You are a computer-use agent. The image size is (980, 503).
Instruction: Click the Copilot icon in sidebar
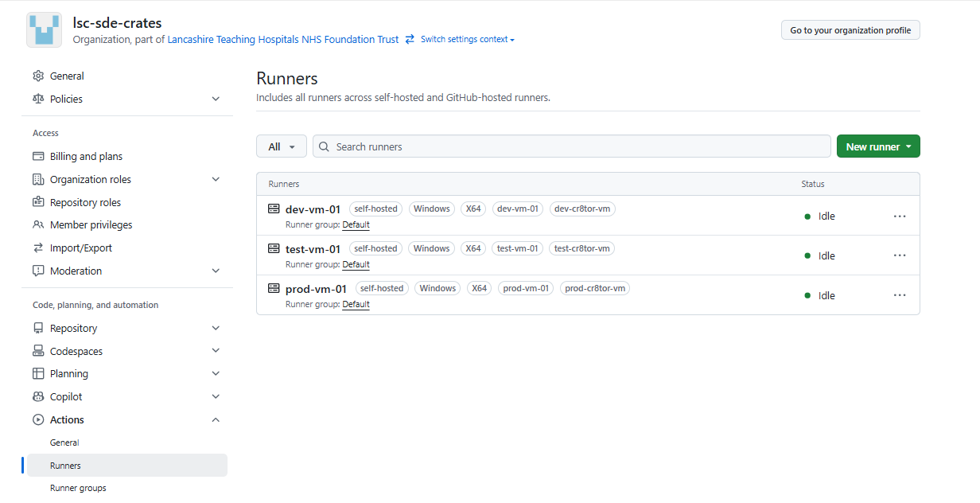(x=38, y=396)
